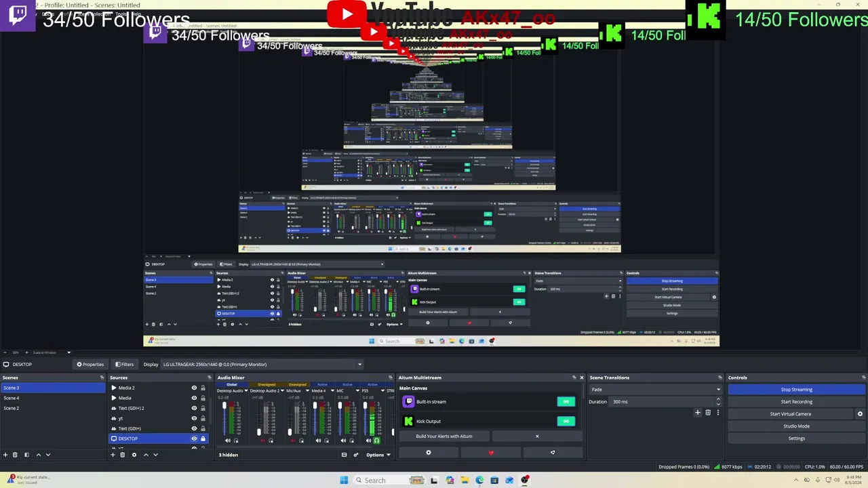Open the Mic/Aux channel menu arrow
Viewport: 868px width, 488px height.
[x=307, y=391]
